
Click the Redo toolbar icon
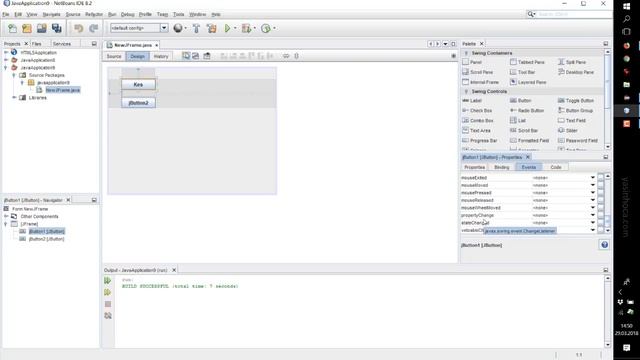click(x=93, y=28)
